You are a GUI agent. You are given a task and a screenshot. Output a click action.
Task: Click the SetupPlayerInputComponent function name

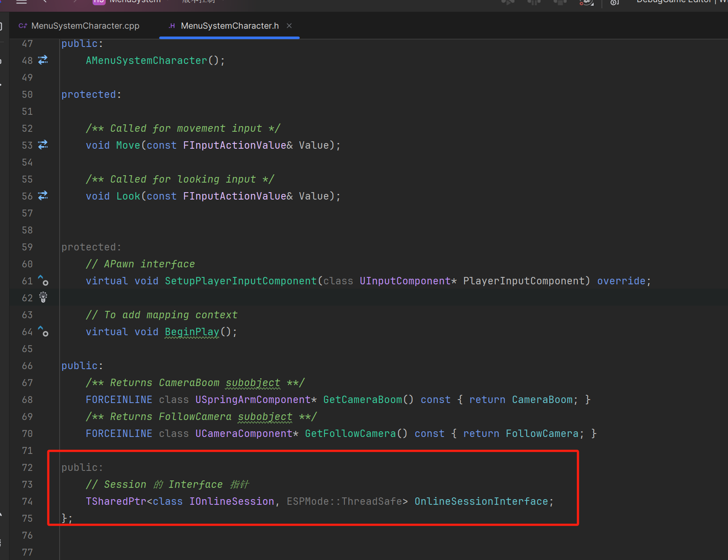(241, 281)
